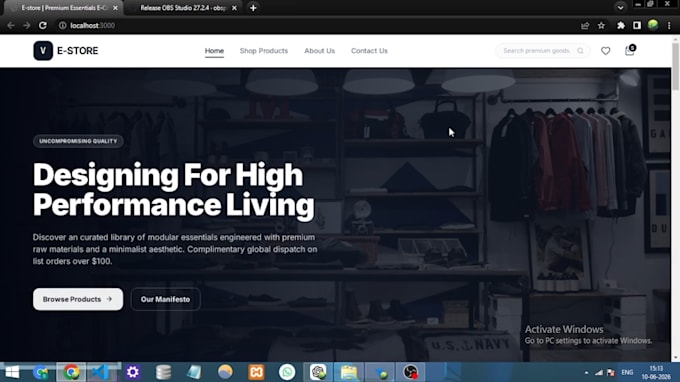Click the Uncompromising Quality badge
The height and width of the screenshot is (382, 680).
point(78,141)
